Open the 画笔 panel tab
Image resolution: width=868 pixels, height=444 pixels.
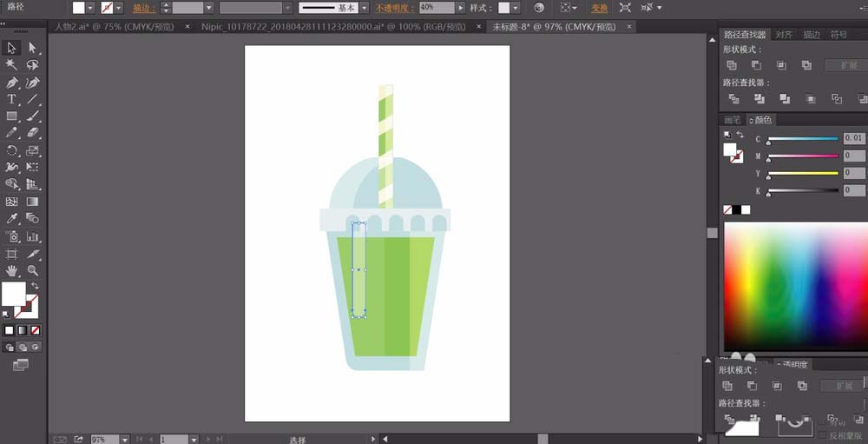pyautogui.click(x=733, y=120)
